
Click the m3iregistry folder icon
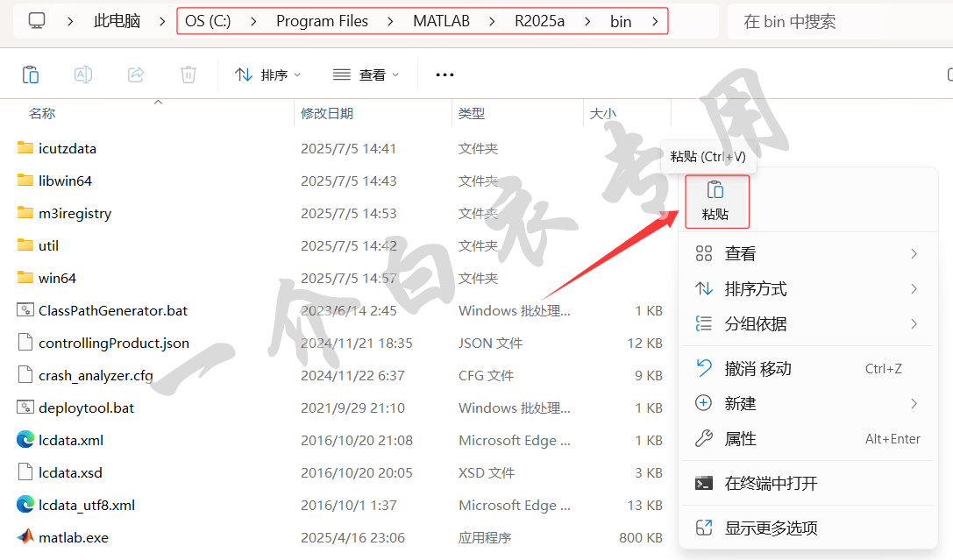(25, 213)
